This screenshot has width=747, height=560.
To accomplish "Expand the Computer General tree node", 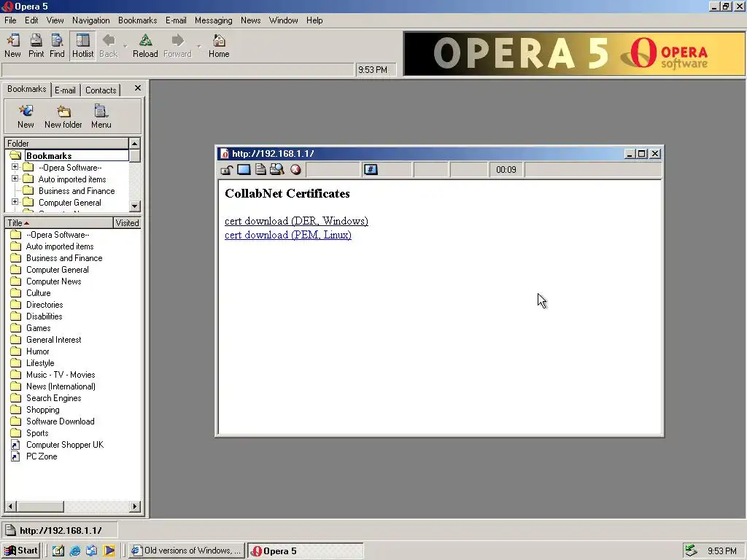I will coord(15,202).
